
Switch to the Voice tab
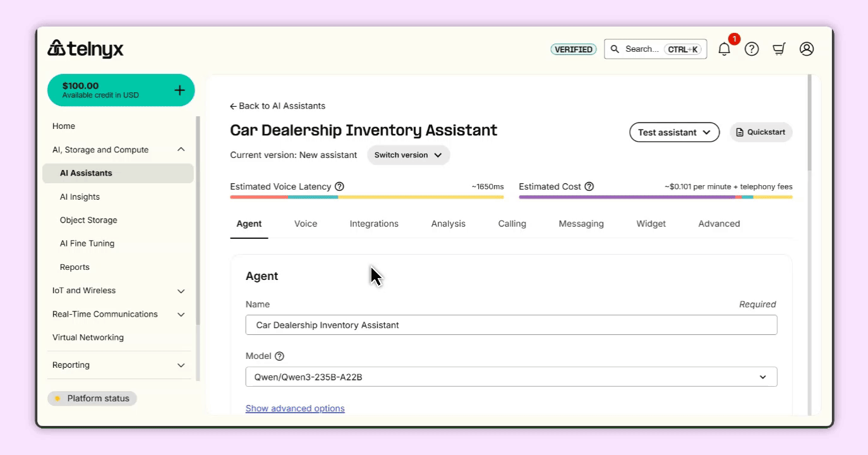point(305,223)
